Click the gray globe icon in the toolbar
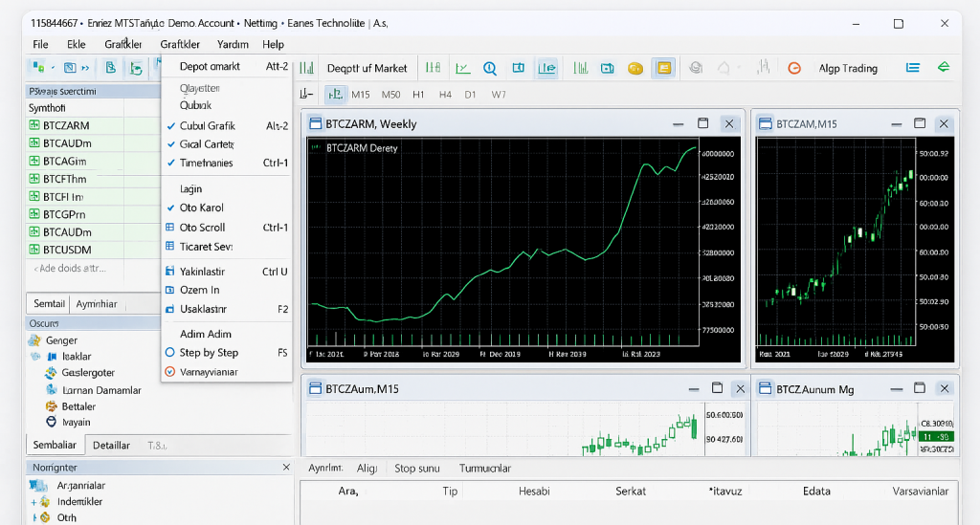Viewport: 980px width, 525px height. [696, 68]
